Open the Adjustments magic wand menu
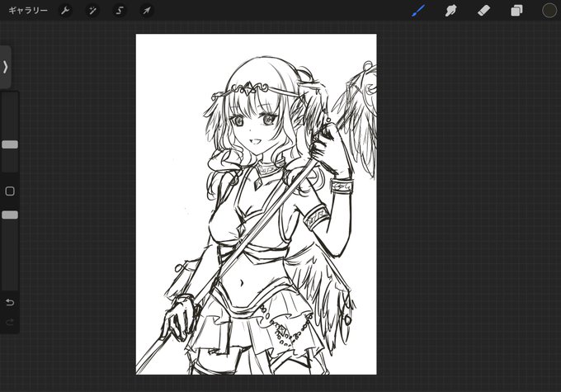Viewport: 561px width, 392px height. (92, 11)
